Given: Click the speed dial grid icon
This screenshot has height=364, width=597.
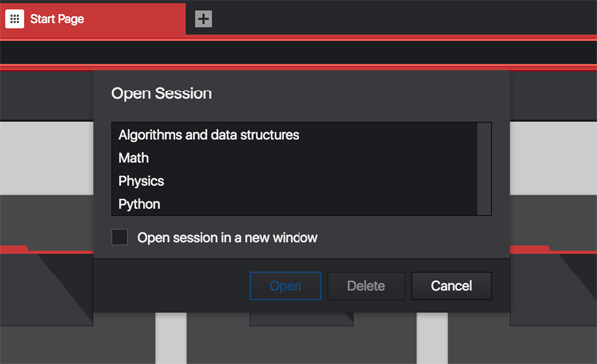Looking at the screenshot, I should tap(15, 19).
